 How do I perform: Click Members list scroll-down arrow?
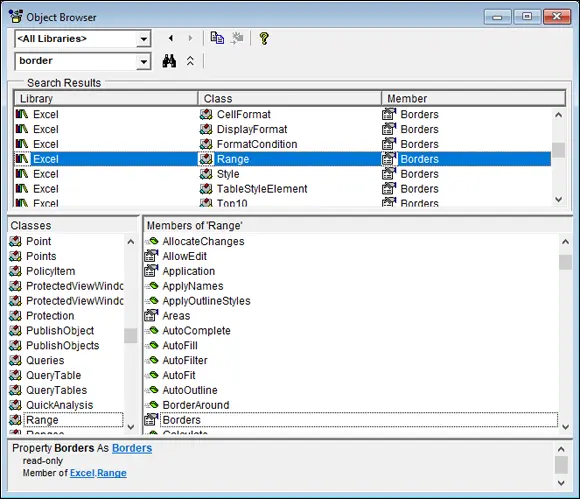pyautogui.click(x=565, y=427)
